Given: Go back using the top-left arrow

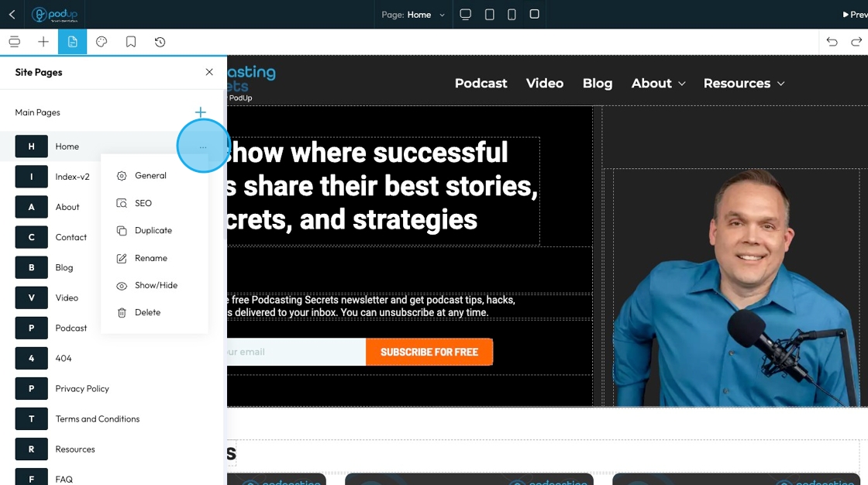Looking at the screenshot, I should tap(12, 15).
